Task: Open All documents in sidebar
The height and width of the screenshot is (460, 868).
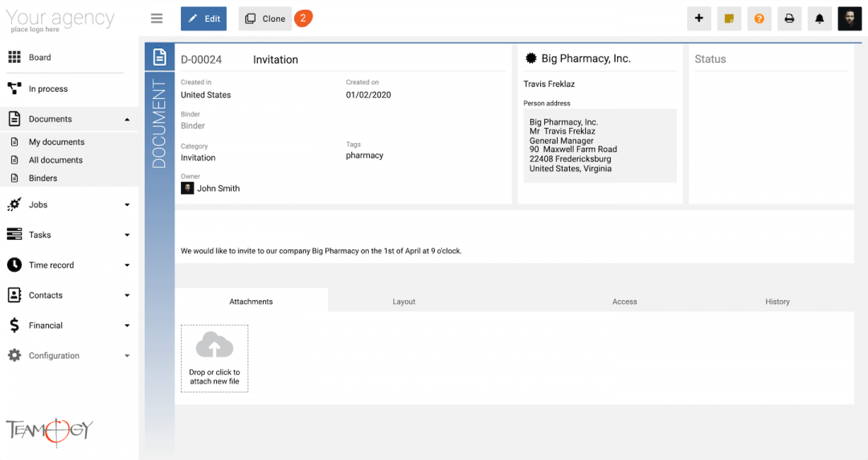Action: [x=55, y=160]
